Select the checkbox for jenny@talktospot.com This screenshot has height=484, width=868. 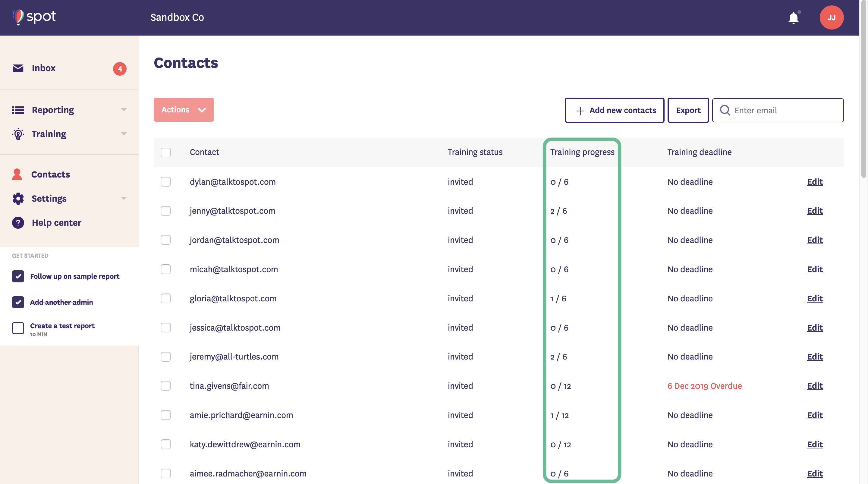[165, 211]
